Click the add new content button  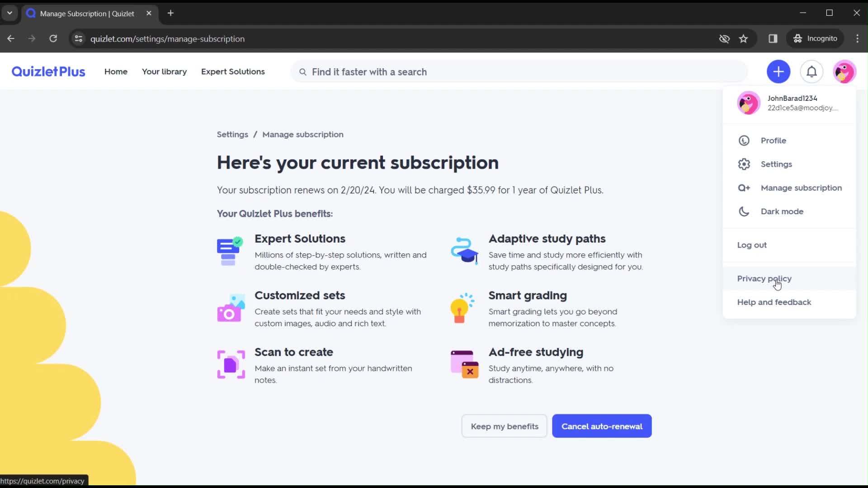click(778, 71)
